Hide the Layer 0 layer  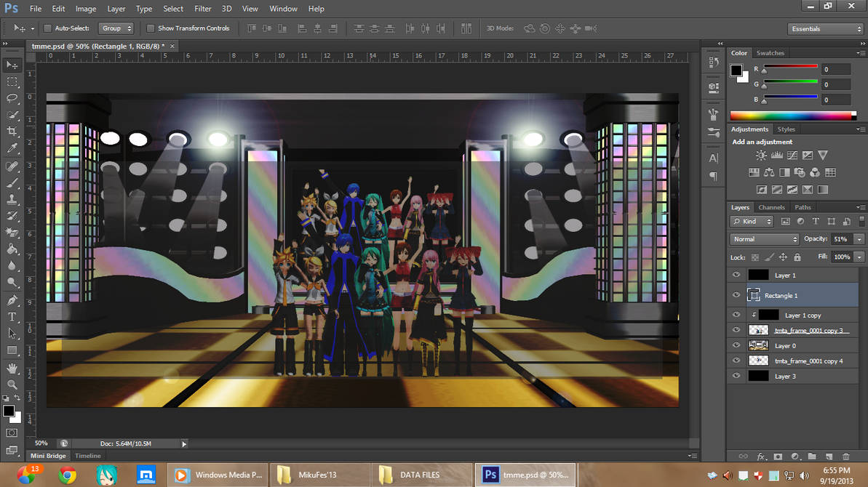[x=736, y=345]
